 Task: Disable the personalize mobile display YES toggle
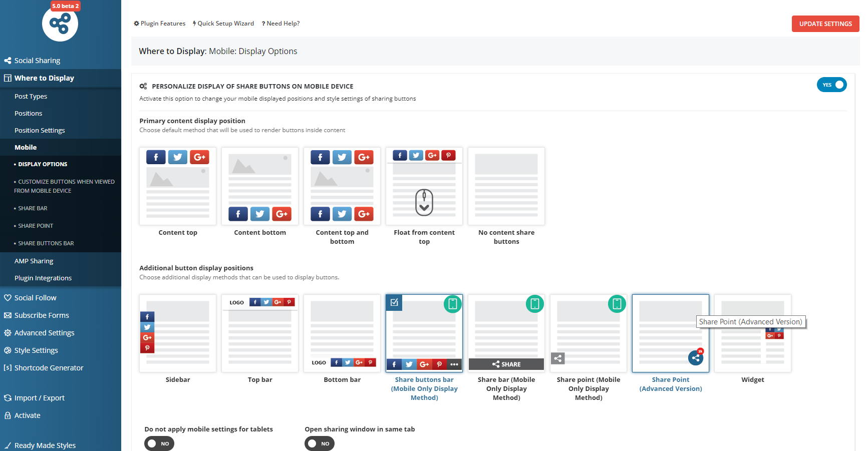831,85
